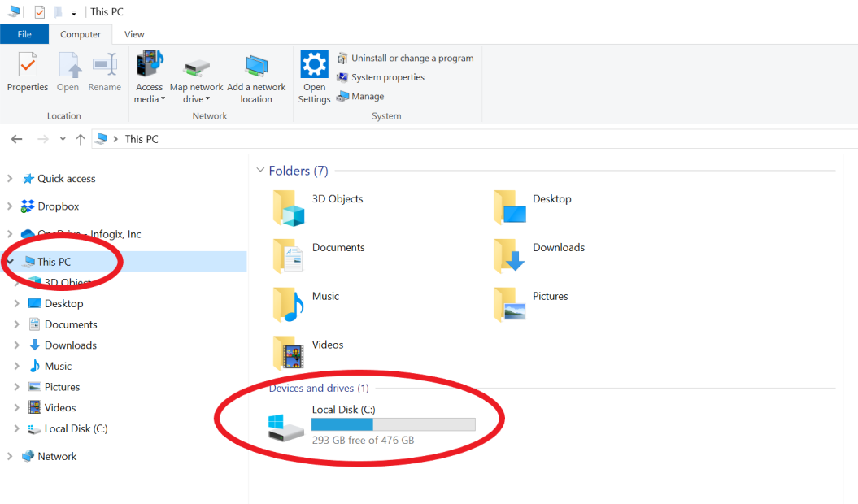Open the File menu
Viewport: 858px width, 504px height.
pos(24,34)
